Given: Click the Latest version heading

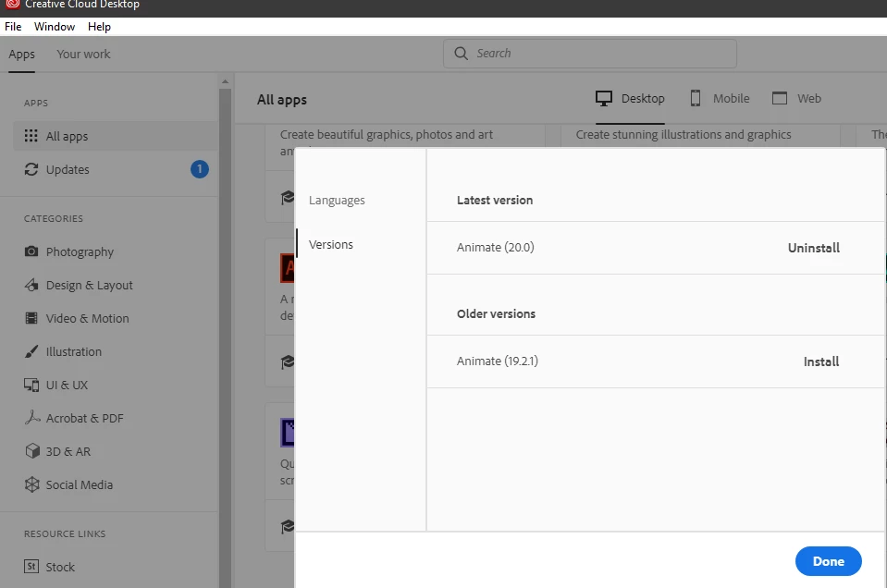Looking at the screenshot, I should [495, 200].
